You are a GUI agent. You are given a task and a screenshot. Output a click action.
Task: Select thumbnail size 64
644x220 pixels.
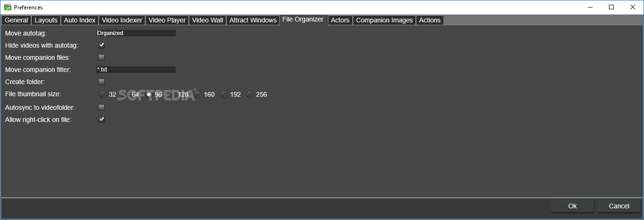(126, 94)
